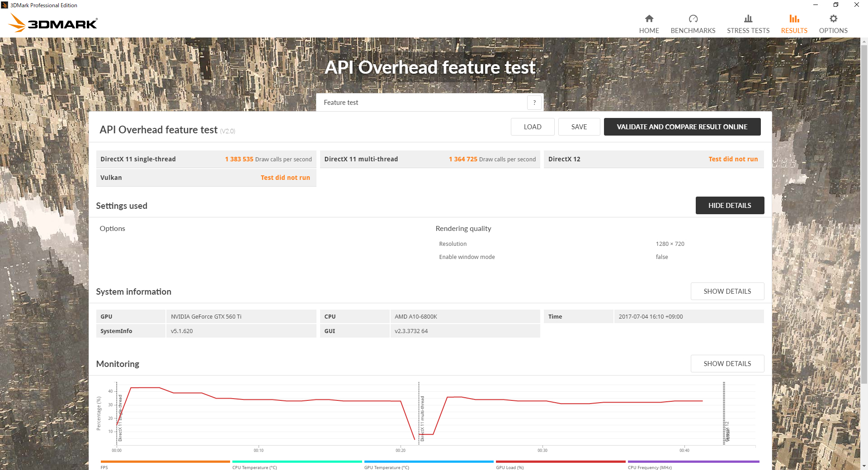Viewport: 868px width, 470px height.
Task: Click the LOAD button
Action: (533, 127)
